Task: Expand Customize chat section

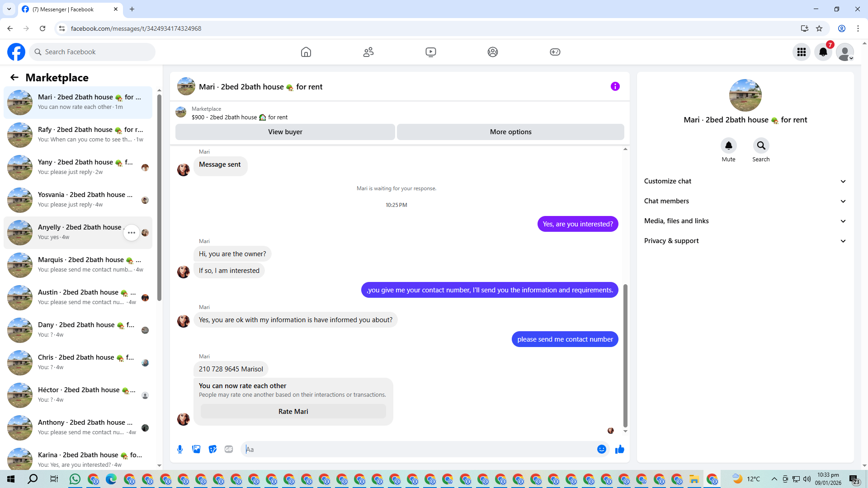Action: pyautogui.click(x=745, y=181)
